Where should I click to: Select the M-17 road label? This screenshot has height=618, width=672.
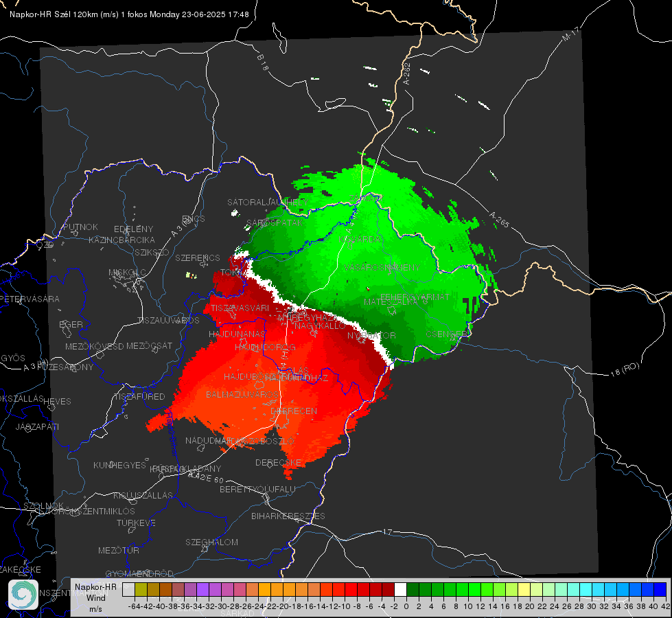tap(570, 34)
